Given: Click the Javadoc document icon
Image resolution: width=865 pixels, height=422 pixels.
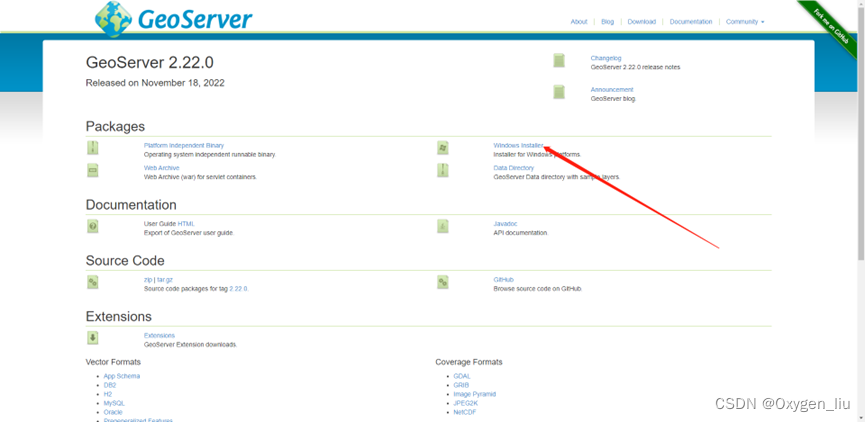Looking at the screenshot, I should coord(442,226).
